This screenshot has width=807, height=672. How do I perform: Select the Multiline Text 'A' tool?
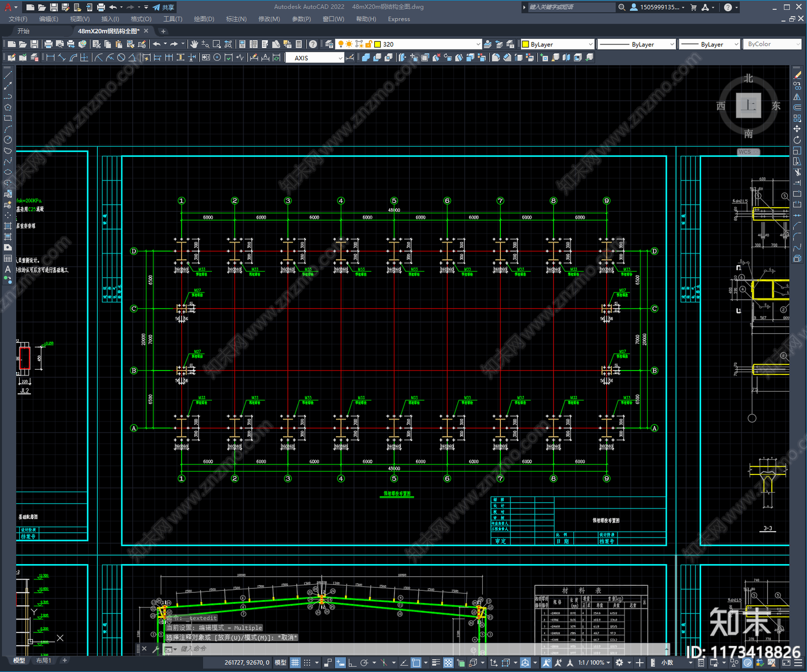[x=8, y=269]
